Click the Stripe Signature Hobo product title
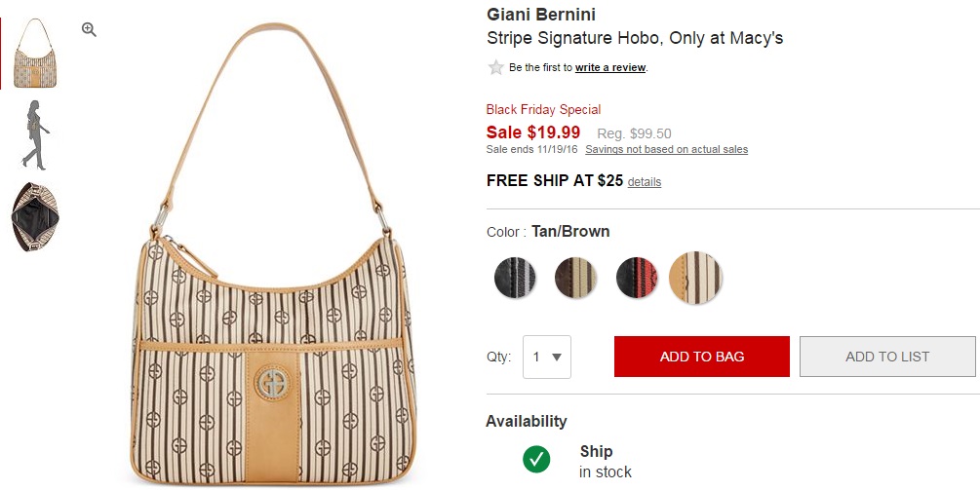The width and height of the screenshot is (980, 490). 634,39
